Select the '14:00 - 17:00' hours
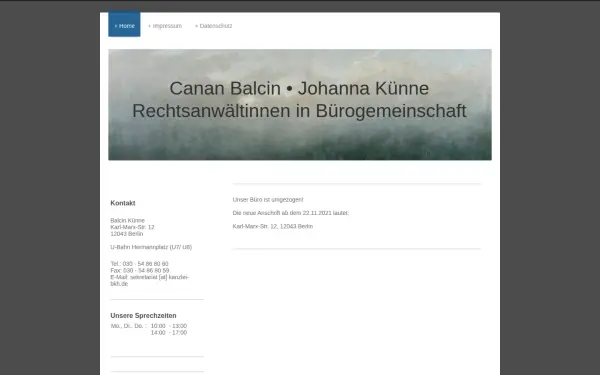Image resolution: width=600 pixels, height=375 pixels. point(169,333)
